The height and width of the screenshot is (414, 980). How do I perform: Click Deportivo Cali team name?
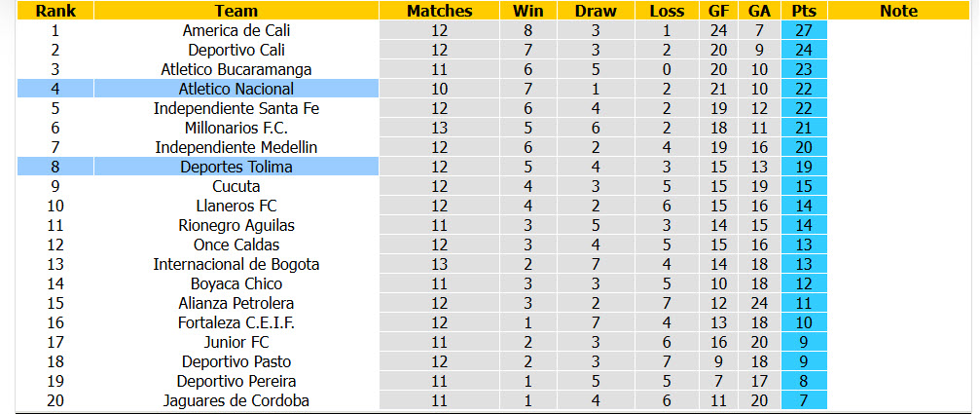pos(236,50)
